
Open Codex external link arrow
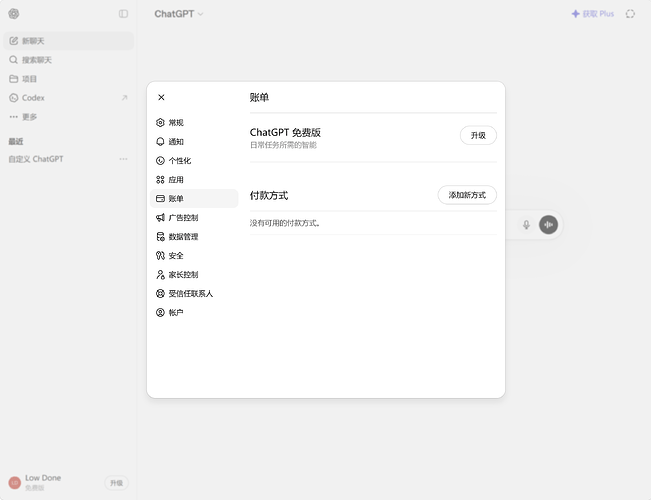[x=124, y=98]
